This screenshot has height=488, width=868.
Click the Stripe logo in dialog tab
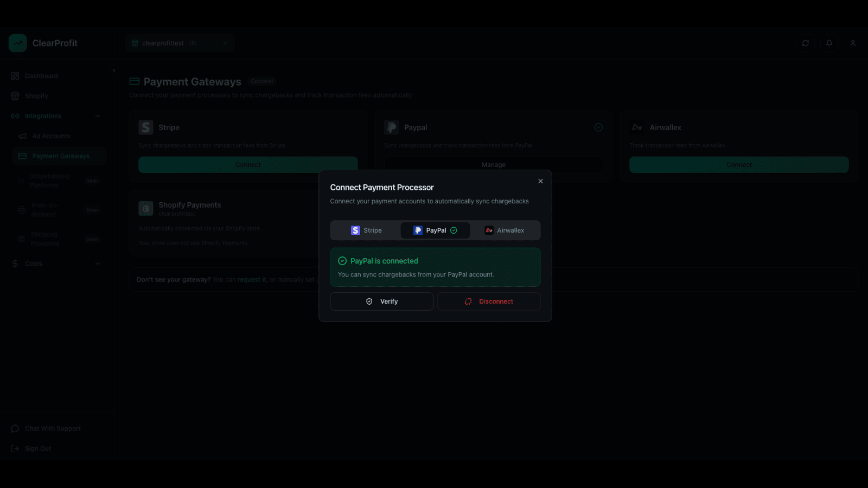[x=355, y=230]
